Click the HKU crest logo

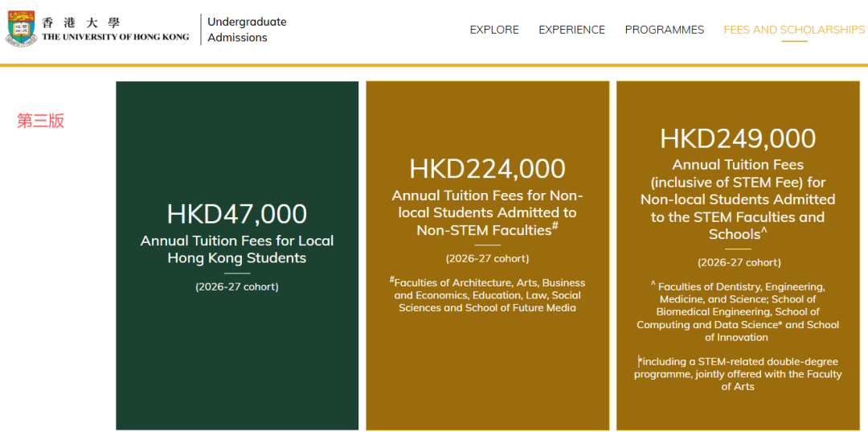[21, 29]
